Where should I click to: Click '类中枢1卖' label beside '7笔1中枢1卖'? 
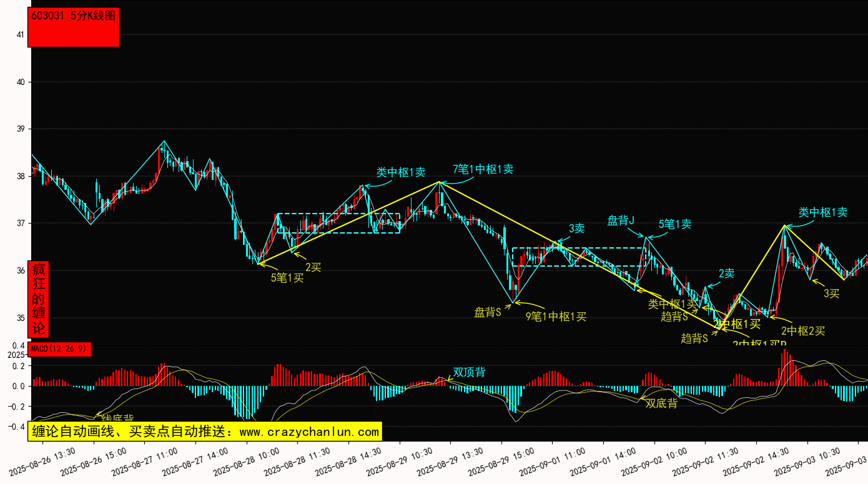(401, 172)
